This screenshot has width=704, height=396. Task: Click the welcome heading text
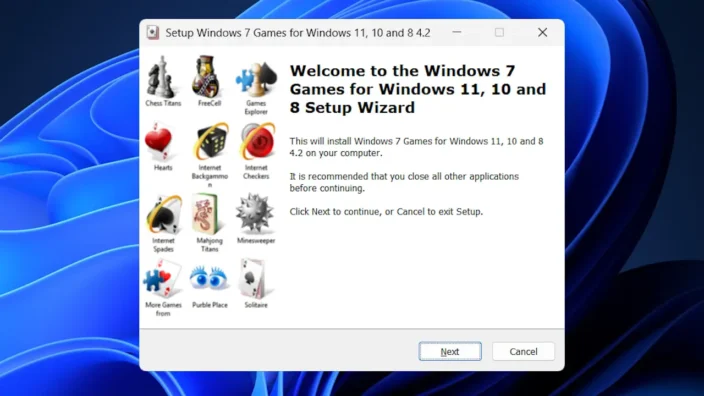point(418,89)
